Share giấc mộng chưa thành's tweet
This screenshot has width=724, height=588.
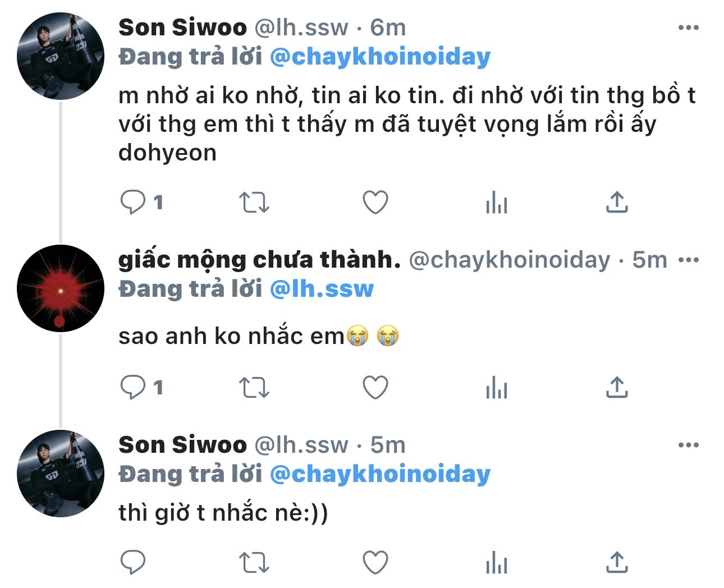point(617,388)
